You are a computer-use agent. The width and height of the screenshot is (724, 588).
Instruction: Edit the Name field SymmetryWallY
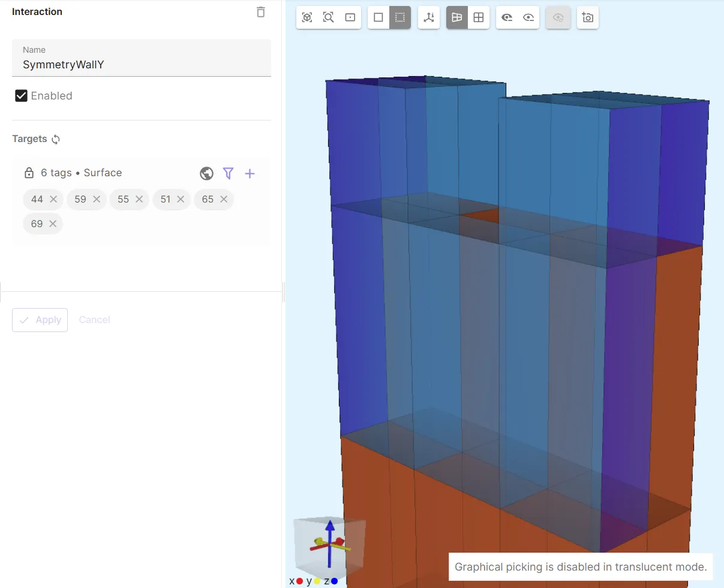pos(142,64)
